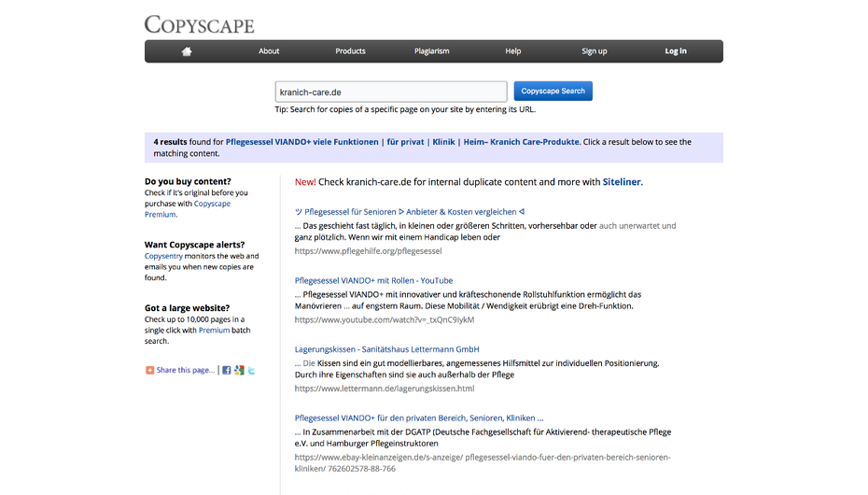The image size is (868, 495).
Task: Open the About menu item
Action: click(269, 51)
